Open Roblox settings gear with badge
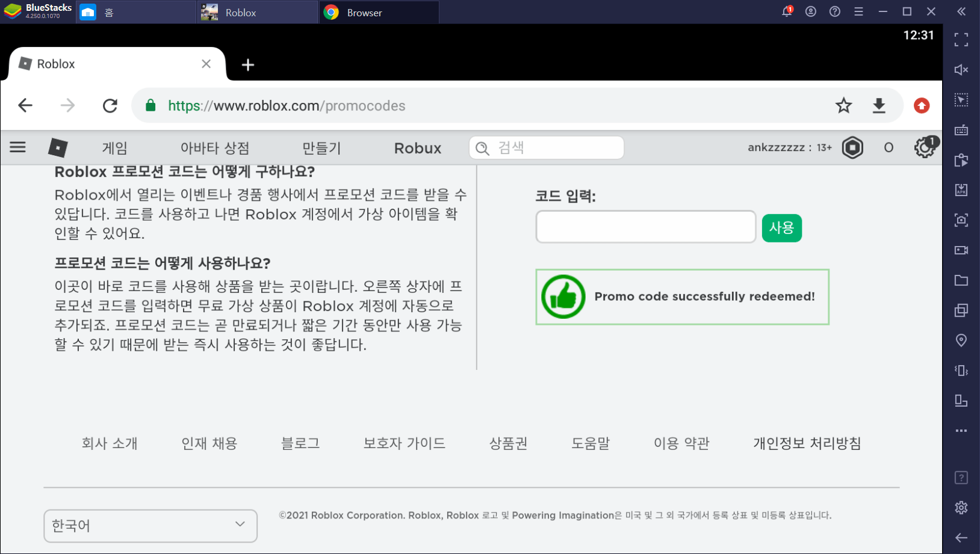The image size is (980, 554). 925,147
